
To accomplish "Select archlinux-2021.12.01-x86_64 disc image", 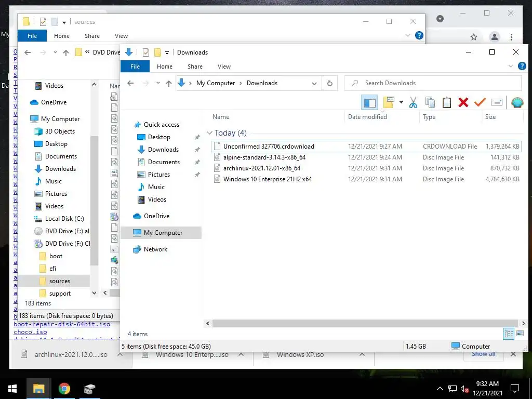I will [366, 168].
